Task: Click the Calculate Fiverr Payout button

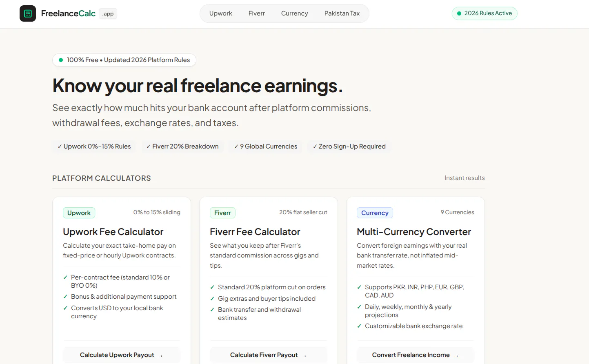Action: pyautogui.click(x=269, y=355)
